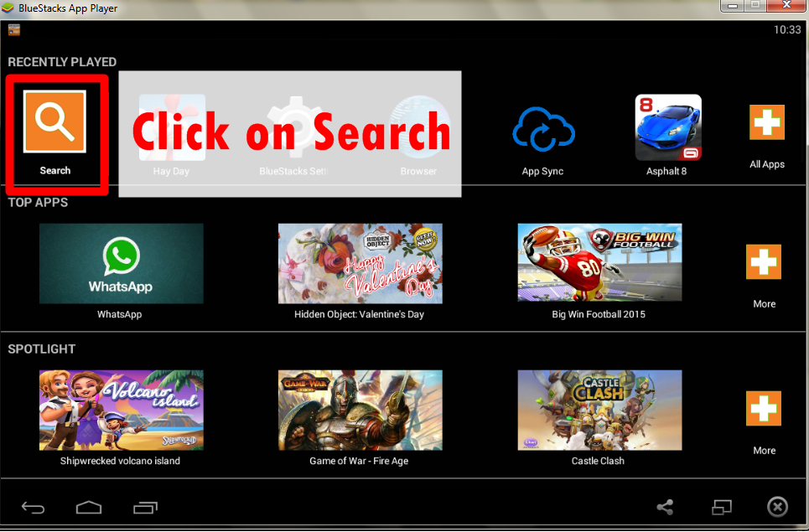Click the circled X exit icon

tap(777, 507)
